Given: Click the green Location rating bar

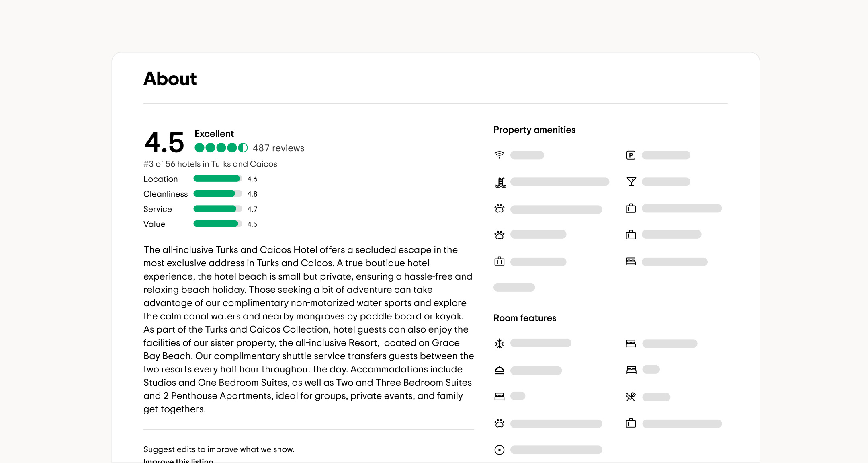Looking at the screenshot, I should click(217, 179).
